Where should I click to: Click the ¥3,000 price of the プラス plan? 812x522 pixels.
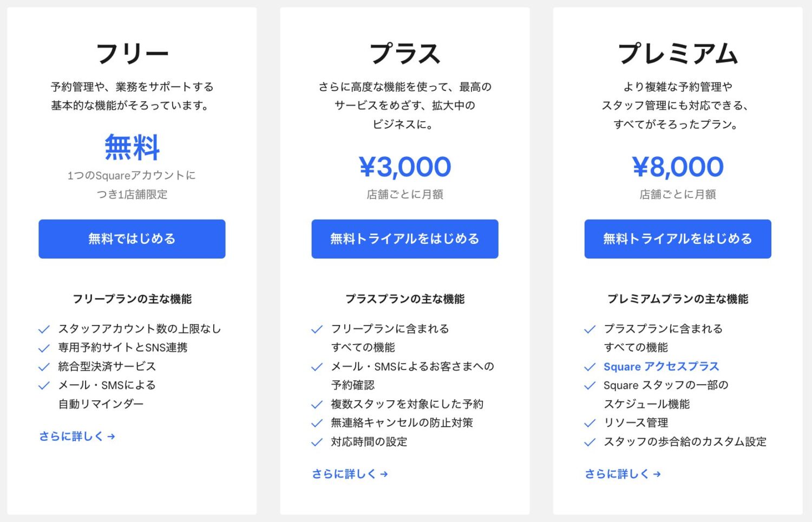pyautogui.click(x=405, y=167)
